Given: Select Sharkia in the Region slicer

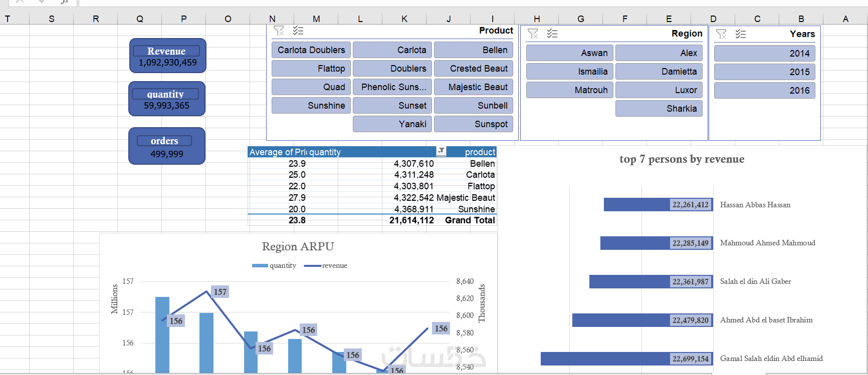Looking at the screenshot, I should [x=659, y=109].
